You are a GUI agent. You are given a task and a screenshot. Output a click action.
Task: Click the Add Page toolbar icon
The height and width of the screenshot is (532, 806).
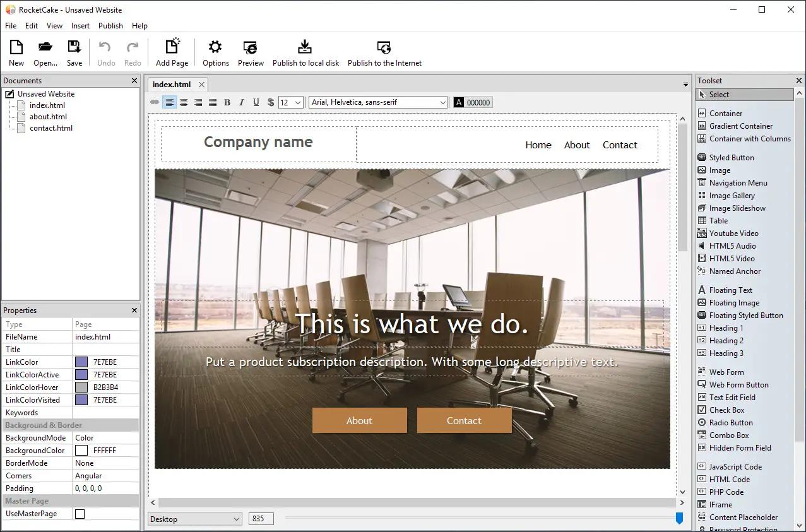pos(172,52)
